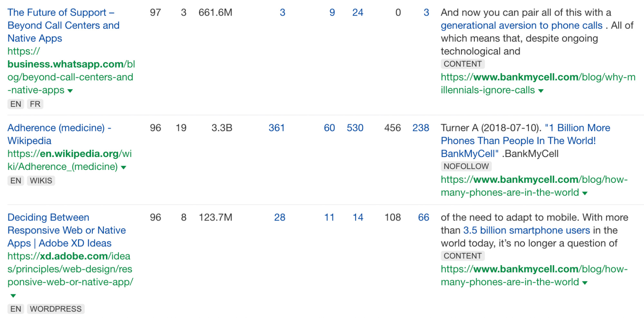
Task: Expand the last how-many-phones-are-in-the-world dropdown
Action: point(584,282)
